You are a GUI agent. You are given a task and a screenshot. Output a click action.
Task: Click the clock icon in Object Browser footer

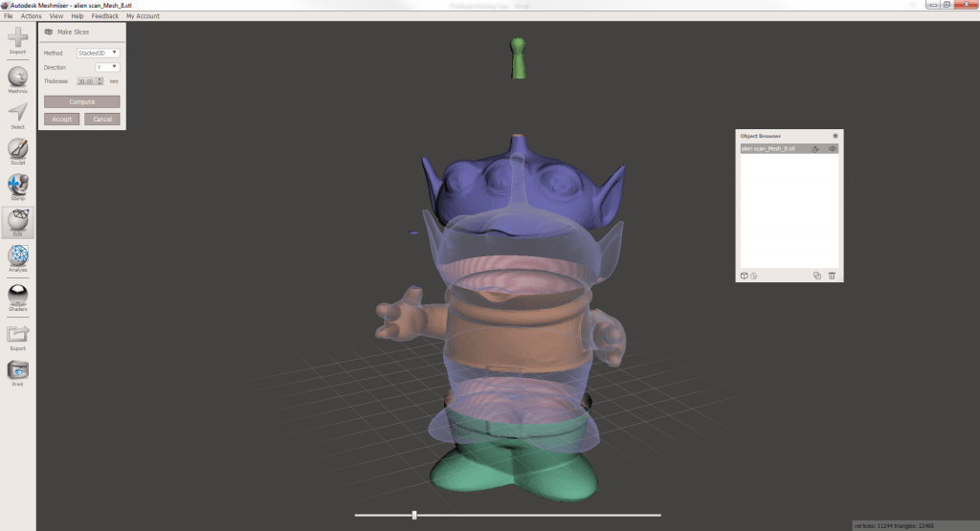tap(754, 276)
